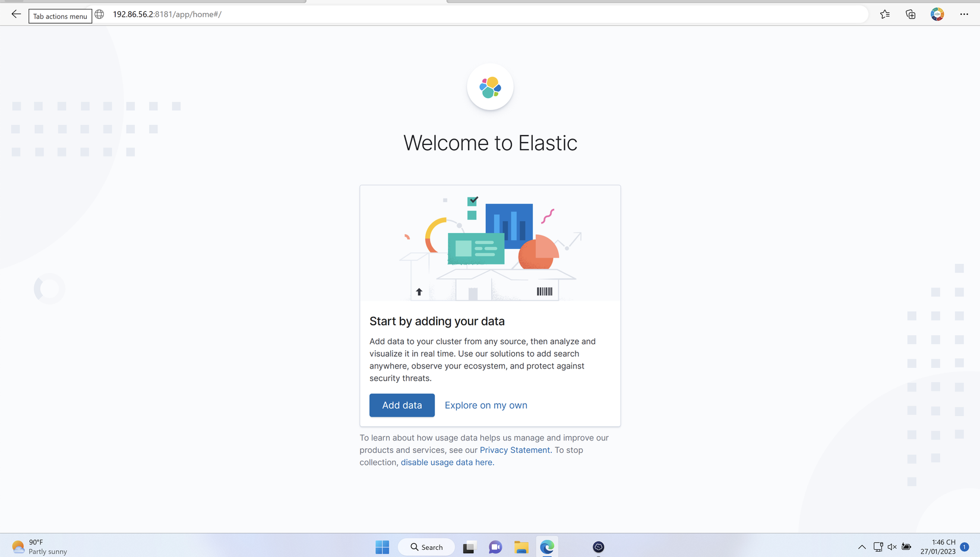Open the round dark app in taskbar
Viewport: 980px width, 557px height.
coord(599,547)
